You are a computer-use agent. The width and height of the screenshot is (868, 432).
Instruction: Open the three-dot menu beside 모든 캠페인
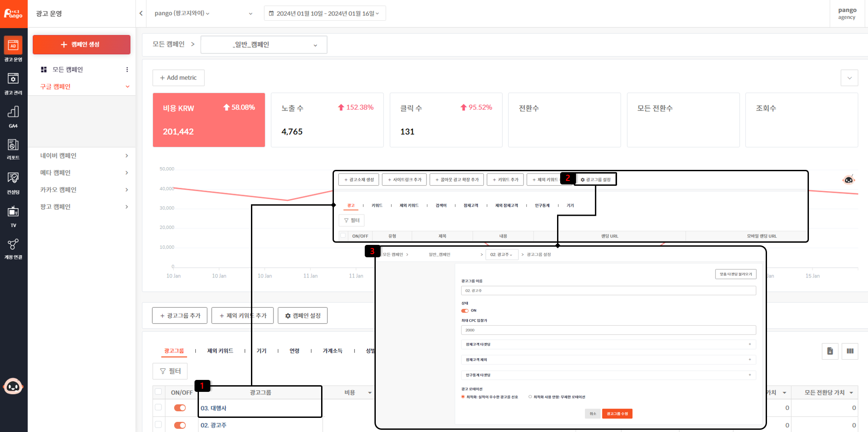127,70
